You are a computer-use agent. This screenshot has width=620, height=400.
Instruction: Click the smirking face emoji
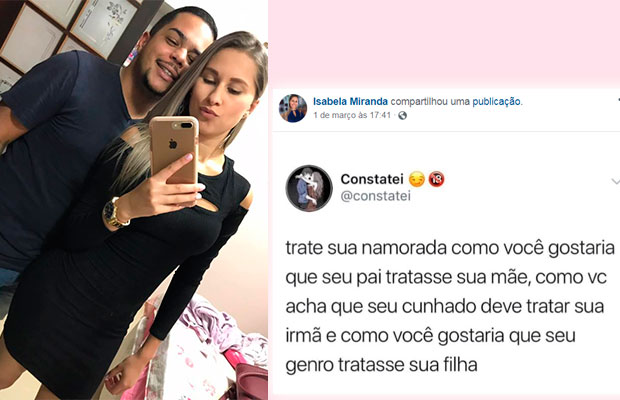(417, 179)
